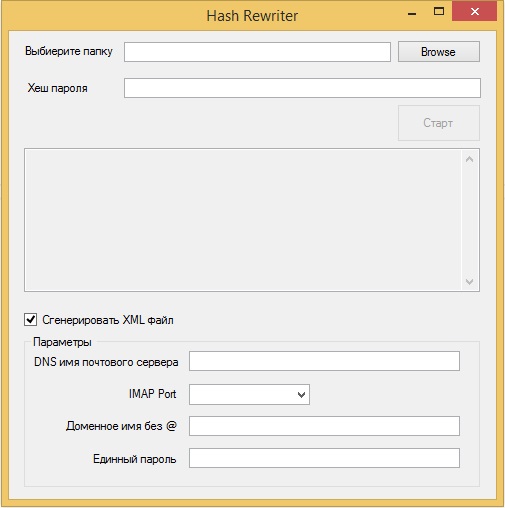This screenshot has height=508, width=505.
Task: Click the Единый пароль label
Action: 134,459
